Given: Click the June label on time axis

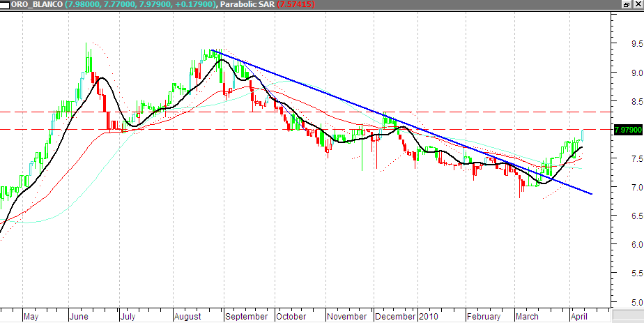Looking at the screenshot, I should [80, 316].
